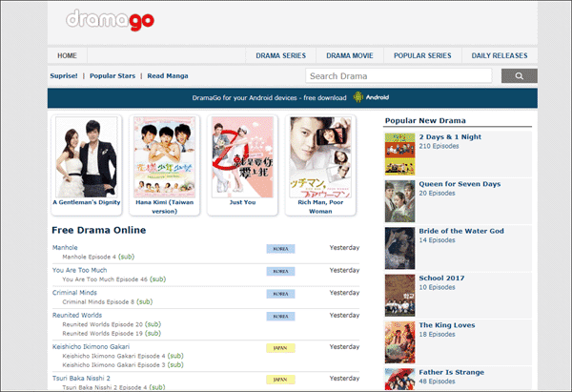This screenshot has height=392, width=572.
Task: Click the 2 Days & 1 Night title
Action: (450, 137)
